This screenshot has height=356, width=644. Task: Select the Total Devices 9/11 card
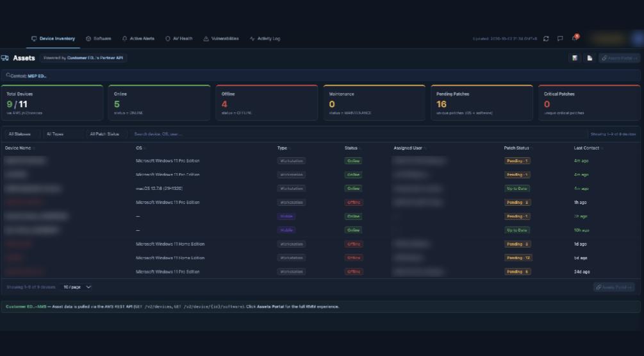pyautogui.click(x=52, y=103)
